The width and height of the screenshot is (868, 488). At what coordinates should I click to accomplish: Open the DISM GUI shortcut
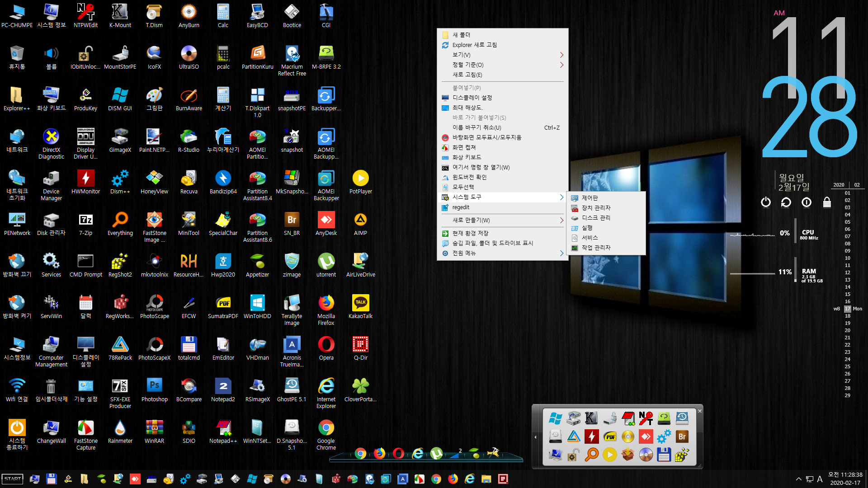click(120, 99)
